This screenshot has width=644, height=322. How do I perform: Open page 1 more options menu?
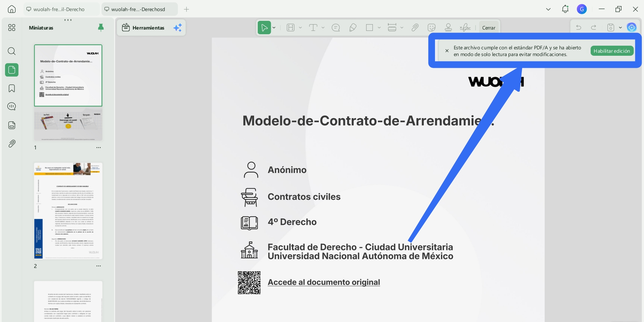coord(99,147)
